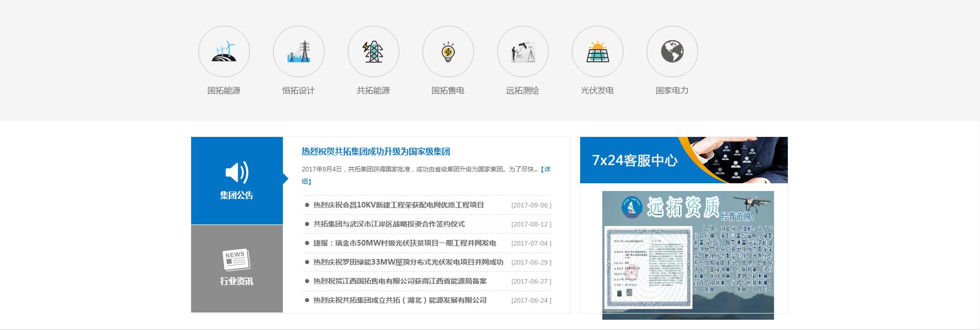
Task: Click the 国拓售电 light bulb icon
Action: click(x=448, y=52)
